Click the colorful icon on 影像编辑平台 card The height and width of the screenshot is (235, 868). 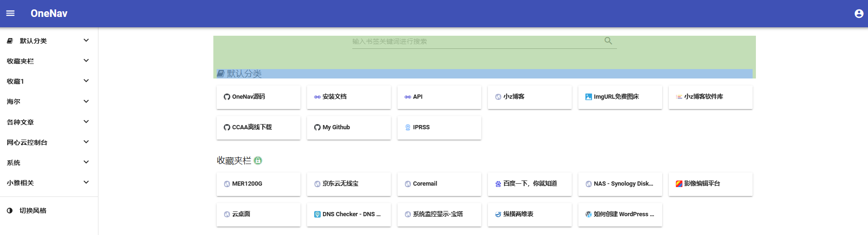(679, 184)
